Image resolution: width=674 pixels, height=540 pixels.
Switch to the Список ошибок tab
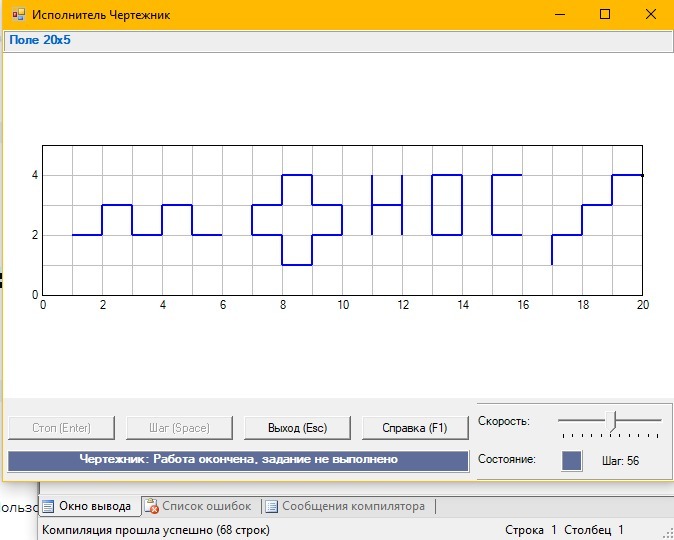point(201,506)
